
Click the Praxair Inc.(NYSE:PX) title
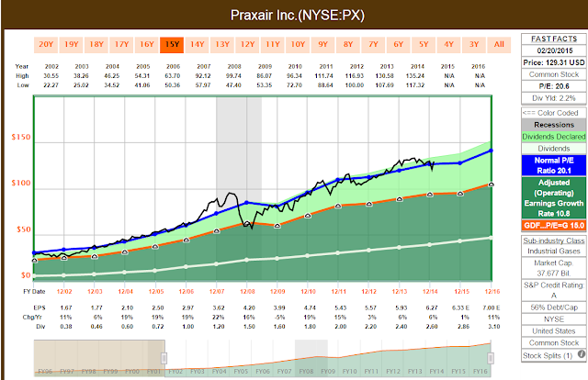click(298, 16)
